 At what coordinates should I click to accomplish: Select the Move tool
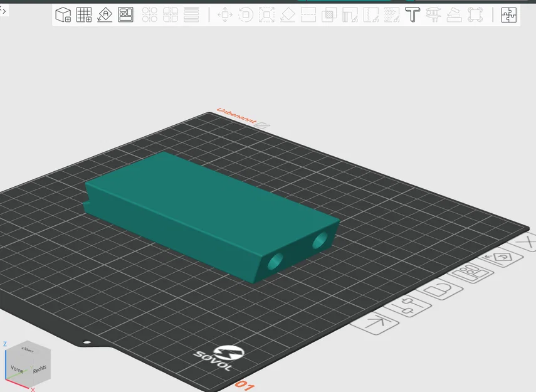pyautogui.click(x=225, y=14)
